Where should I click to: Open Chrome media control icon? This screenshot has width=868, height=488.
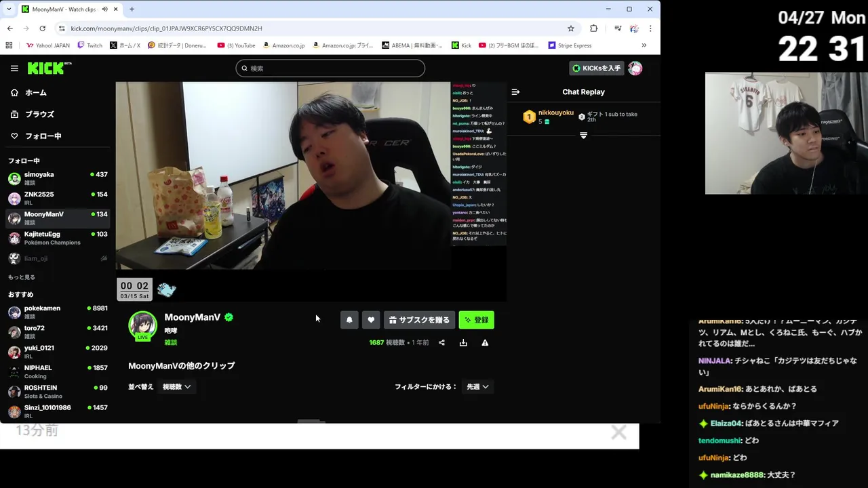pos(618,28)
